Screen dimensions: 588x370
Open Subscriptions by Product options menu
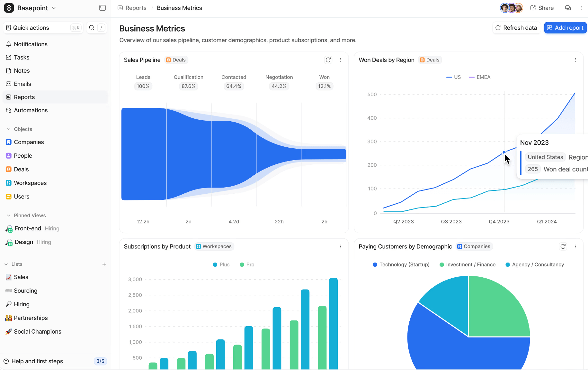pos(341,246)
